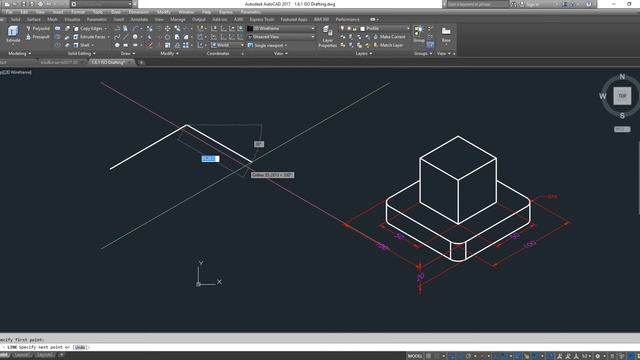640x360 pixels.
Task: Open the 2D Wireframe visual style dropdown
Action: pyautogui.click(x=281, y=29)
